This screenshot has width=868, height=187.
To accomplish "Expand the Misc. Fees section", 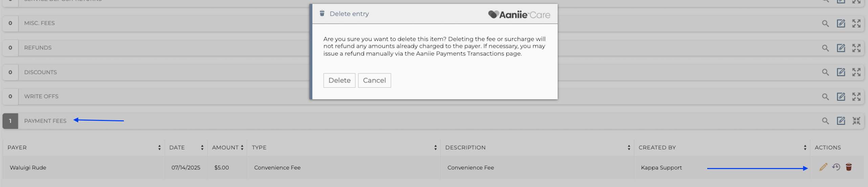I will pyautogui.click(x=856, y=23).
